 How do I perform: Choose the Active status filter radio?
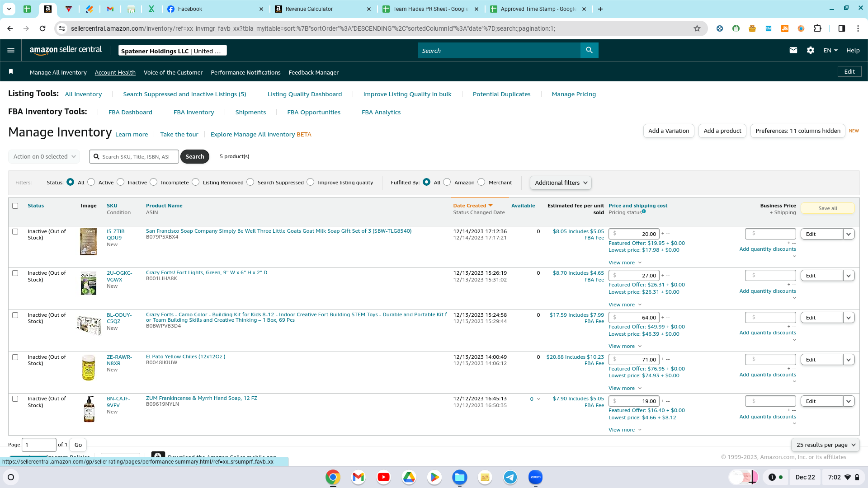91,182
